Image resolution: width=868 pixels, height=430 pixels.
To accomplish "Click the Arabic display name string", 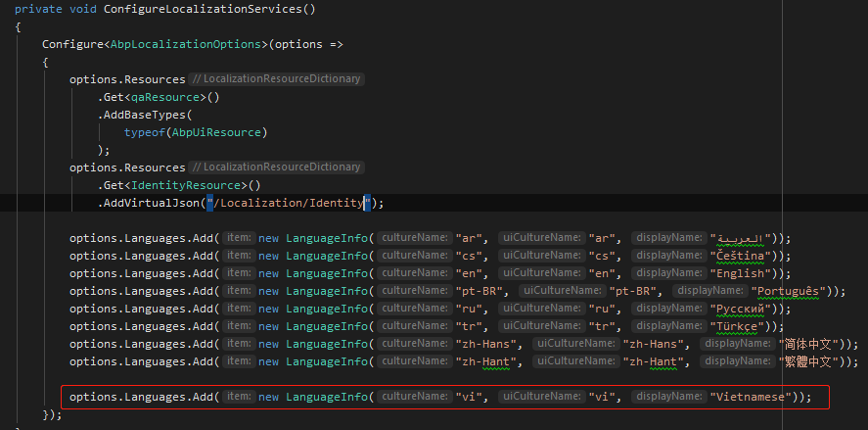I will tap(742, 238).
